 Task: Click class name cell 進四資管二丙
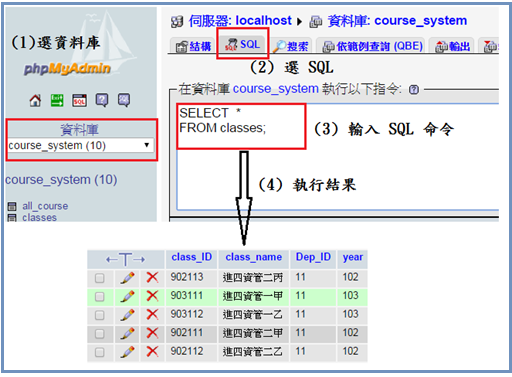click(x=253, y=278)
